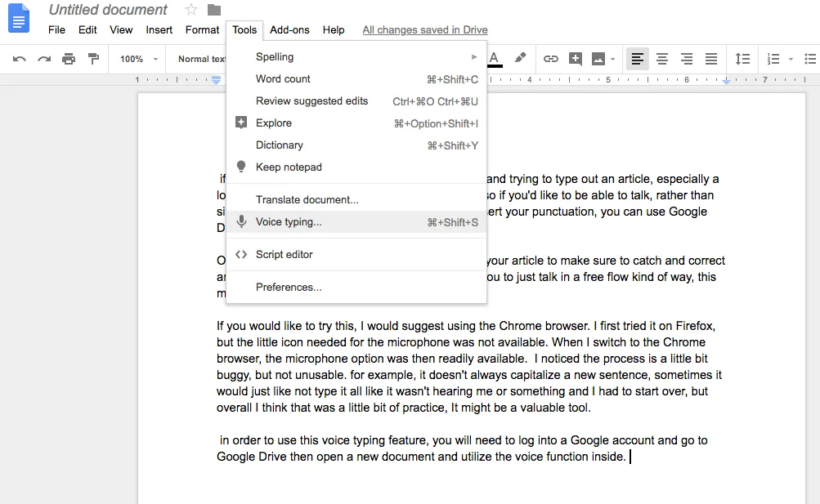Click the right indent marker on ruler
Image resolution: width=820 pixels, height=504 pixels.
click(x=726, y=81)
